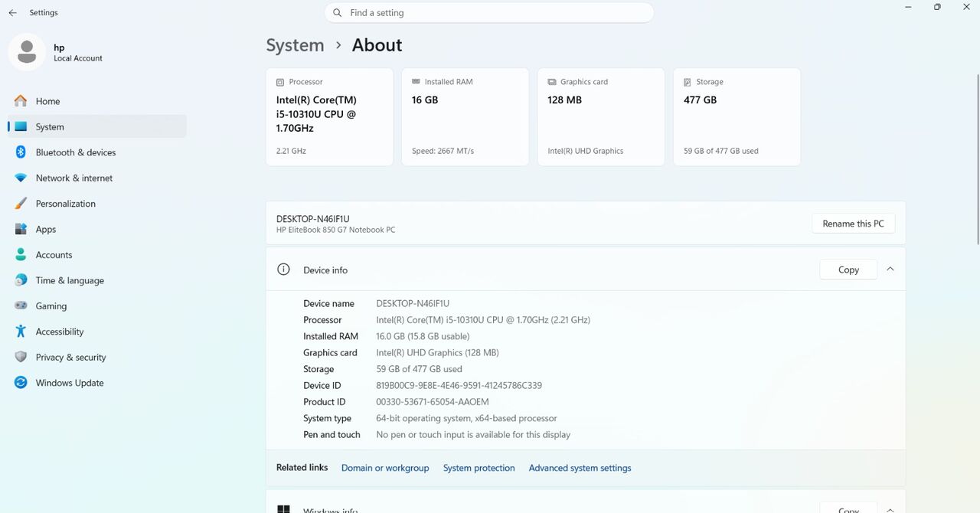Viewport: 980px width, 513px height.
Task: Collapse the Device info section chevron
Action: pos(890,270)
